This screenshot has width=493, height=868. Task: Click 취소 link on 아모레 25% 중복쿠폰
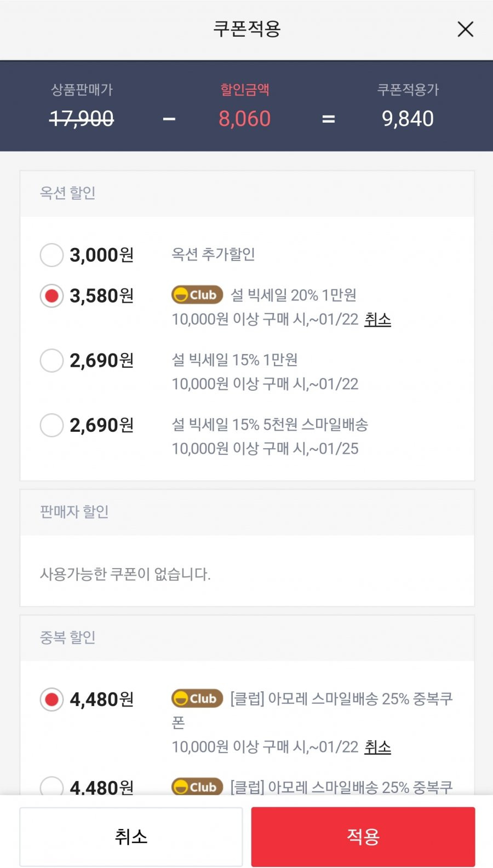click(x=378, y=747)
